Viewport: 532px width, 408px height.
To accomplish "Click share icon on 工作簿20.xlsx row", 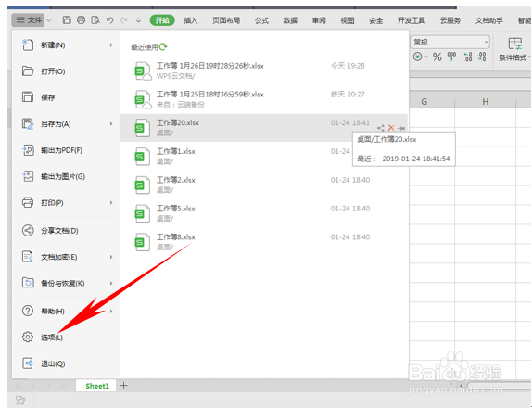I will tap(381, 128).
